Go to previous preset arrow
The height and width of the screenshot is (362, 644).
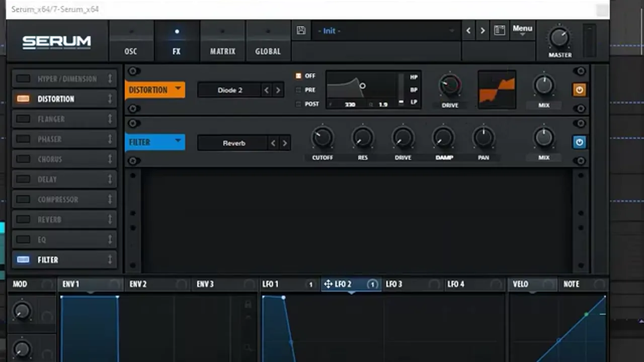(x=468, y=31)
